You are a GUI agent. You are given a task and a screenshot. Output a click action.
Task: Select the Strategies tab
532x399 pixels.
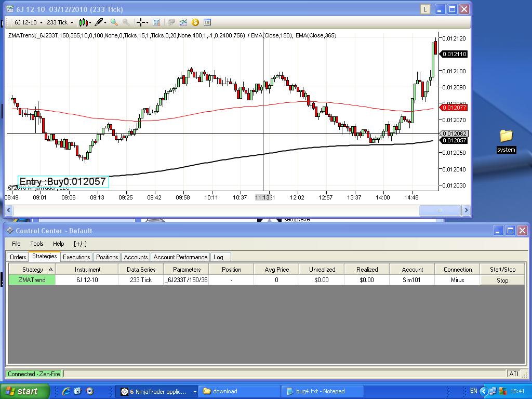(45, 256)
